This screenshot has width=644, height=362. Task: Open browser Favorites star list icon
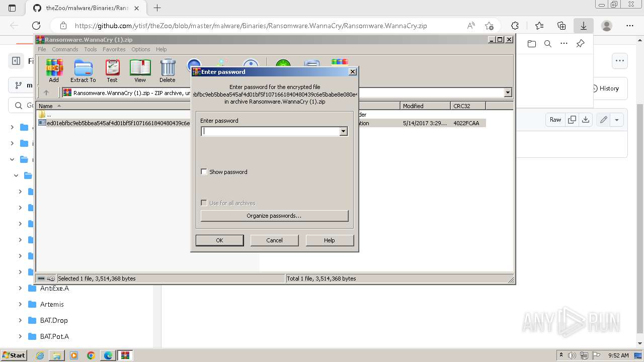point(539,26)
